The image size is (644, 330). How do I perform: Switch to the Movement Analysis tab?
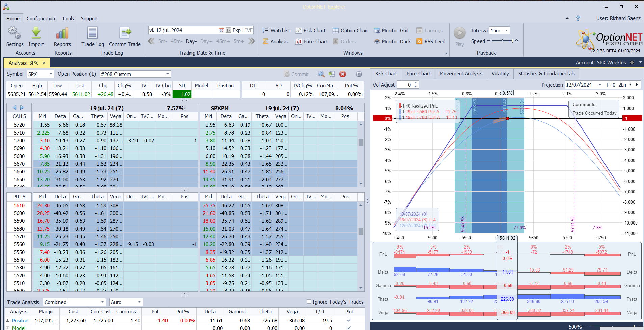coord(461,74)
